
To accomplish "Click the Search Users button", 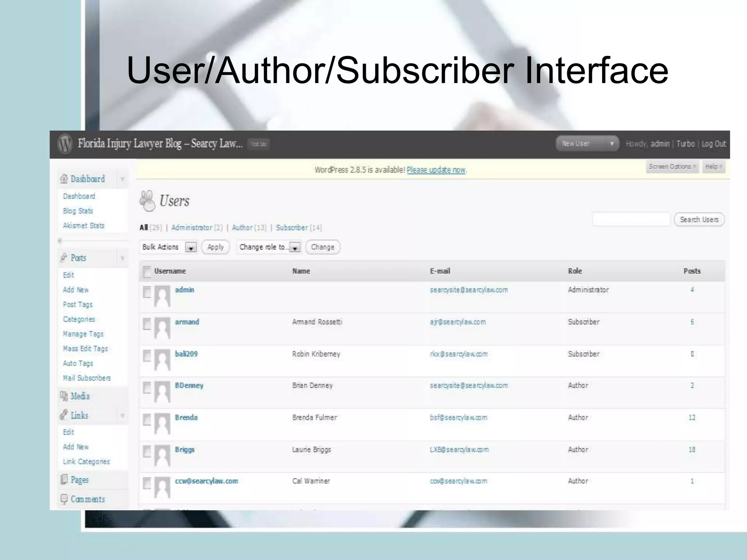I will pyautogui.click(x=699, y=219).
